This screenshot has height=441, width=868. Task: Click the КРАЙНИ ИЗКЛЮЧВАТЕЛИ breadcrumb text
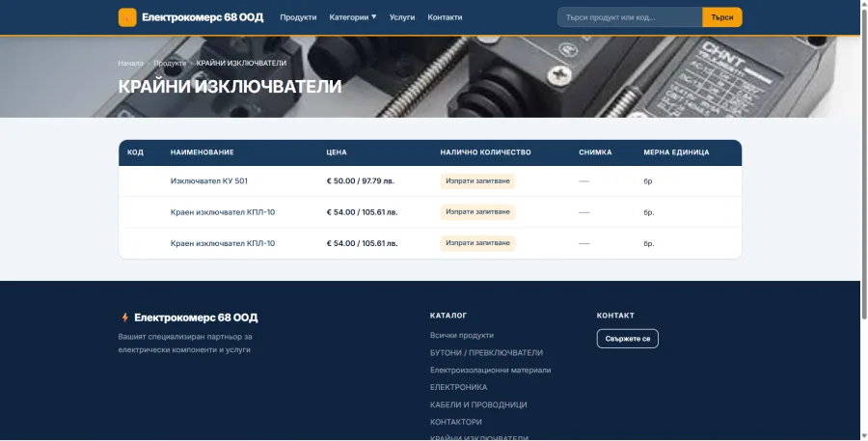(x=241, y=63)
